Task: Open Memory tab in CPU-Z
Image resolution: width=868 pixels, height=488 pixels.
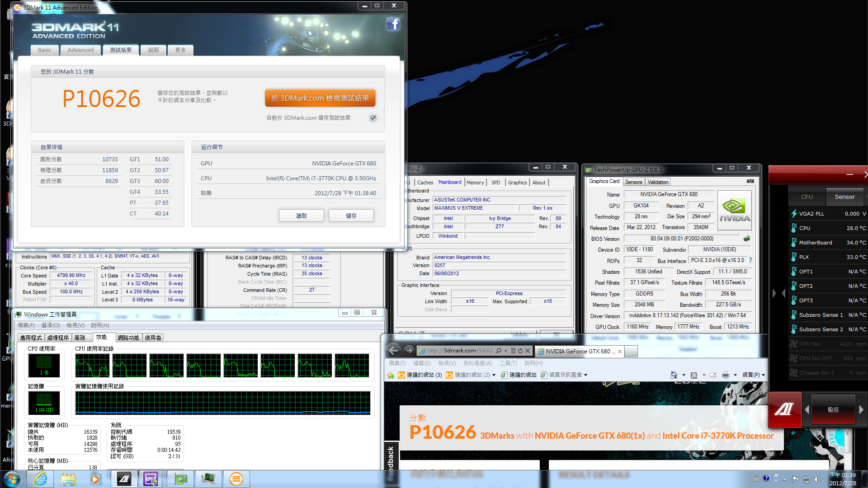Action: (x=475, y=183)
